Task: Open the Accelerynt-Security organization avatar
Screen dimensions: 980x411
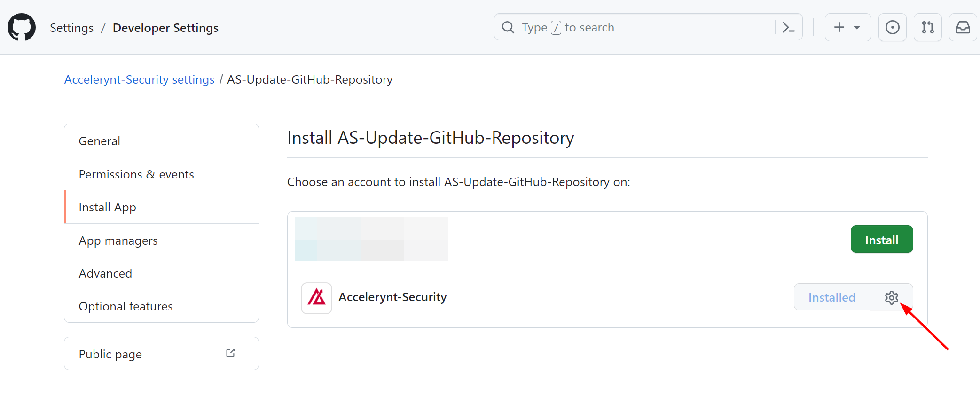Action: [316, 298]
